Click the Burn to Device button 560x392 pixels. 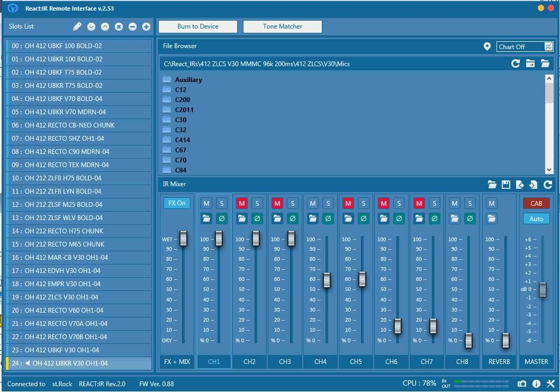pyautogui.click(x=198, y=26)
